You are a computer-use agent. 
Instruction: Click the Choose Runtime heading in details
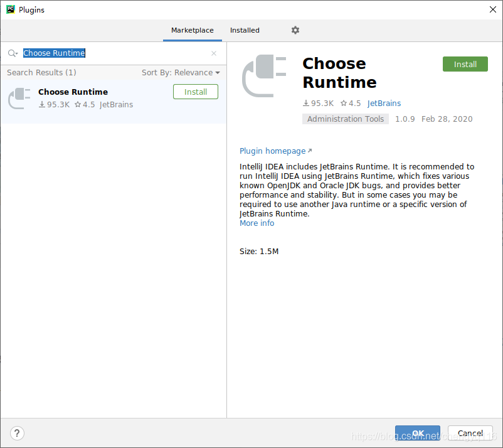coord(339,73)
